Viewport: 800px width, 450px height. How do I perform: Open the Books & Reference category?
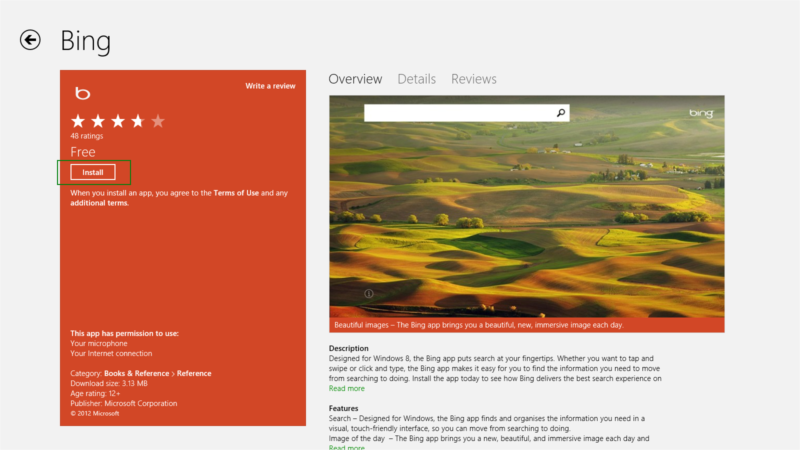(x=136, y=373)
